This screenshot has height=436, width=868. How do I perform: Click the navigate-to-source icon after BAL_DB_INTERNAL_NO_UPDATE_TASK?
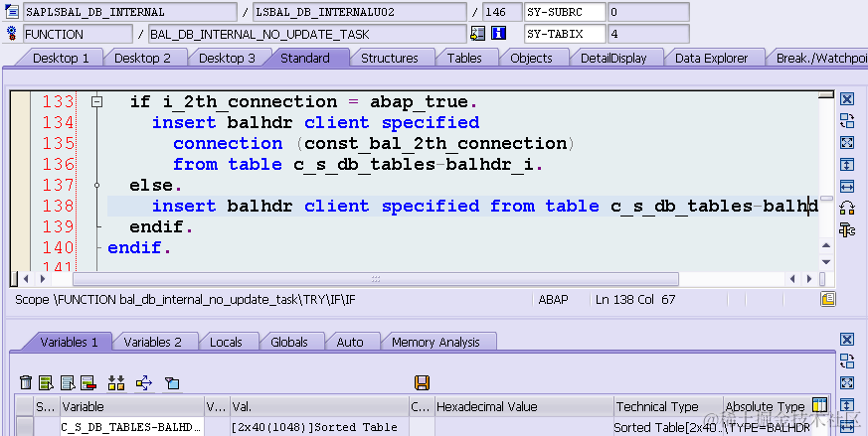477,34
